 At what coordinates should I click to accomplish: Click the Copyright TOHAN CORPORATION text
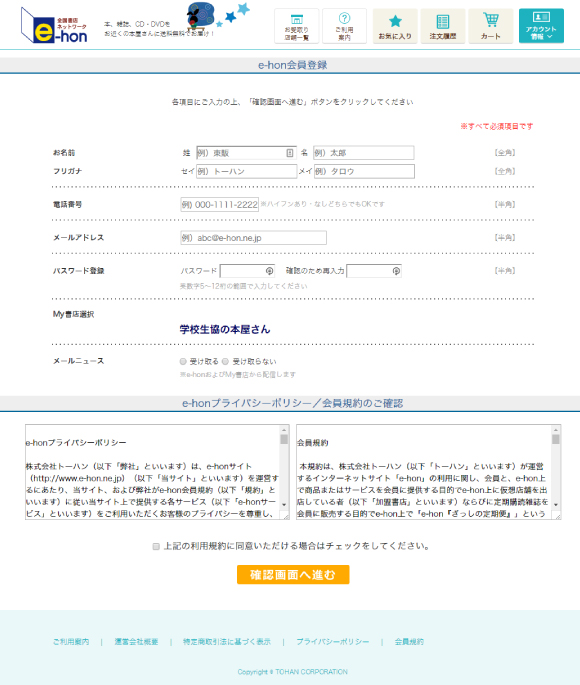293,672
